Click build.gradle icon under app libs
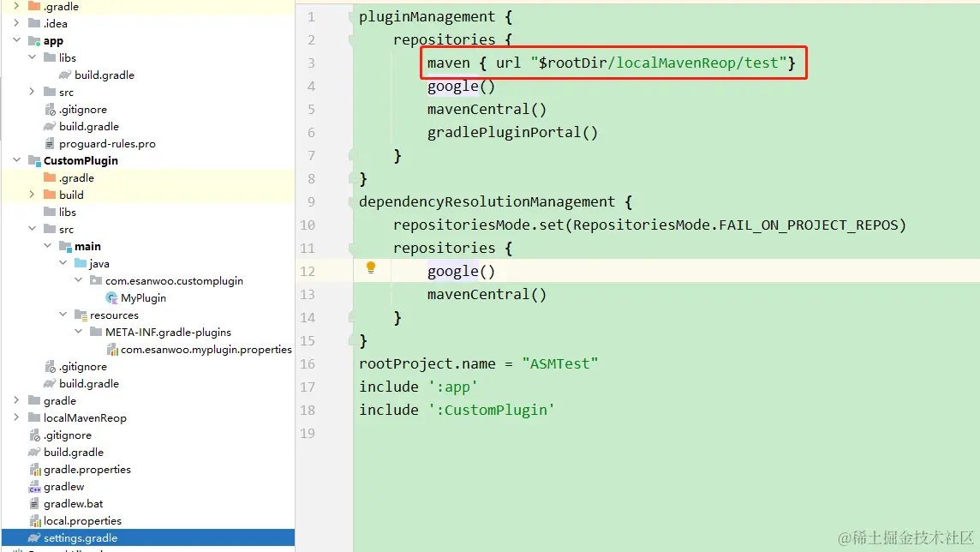 65,75
